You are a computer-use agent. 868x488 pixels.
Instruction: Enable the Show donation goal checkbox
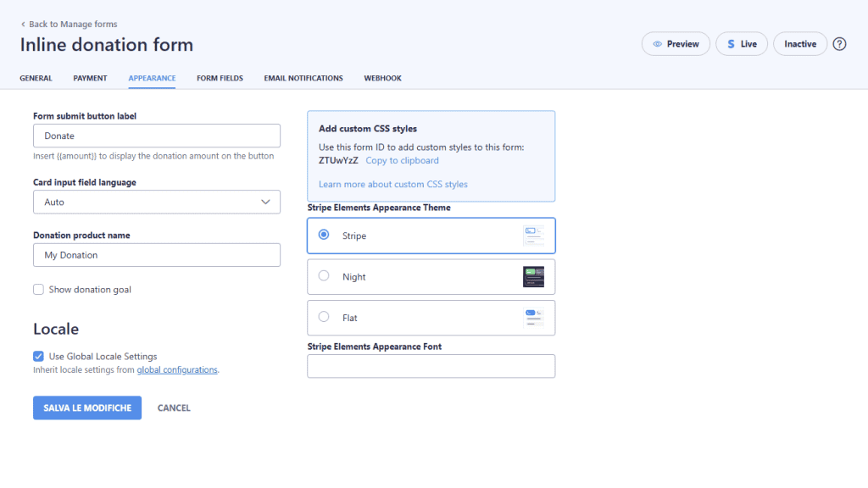(x=38, y=290)
